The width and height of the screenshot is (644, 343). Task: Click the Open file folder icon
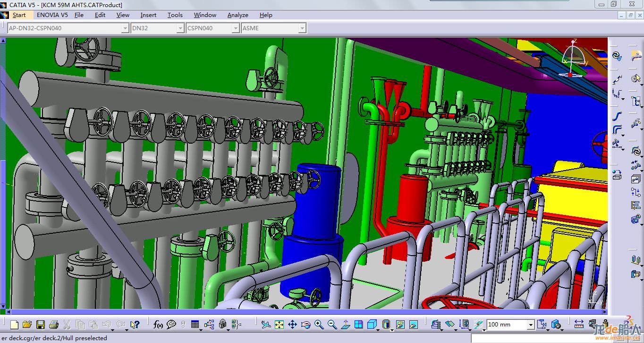pos(27,325)
